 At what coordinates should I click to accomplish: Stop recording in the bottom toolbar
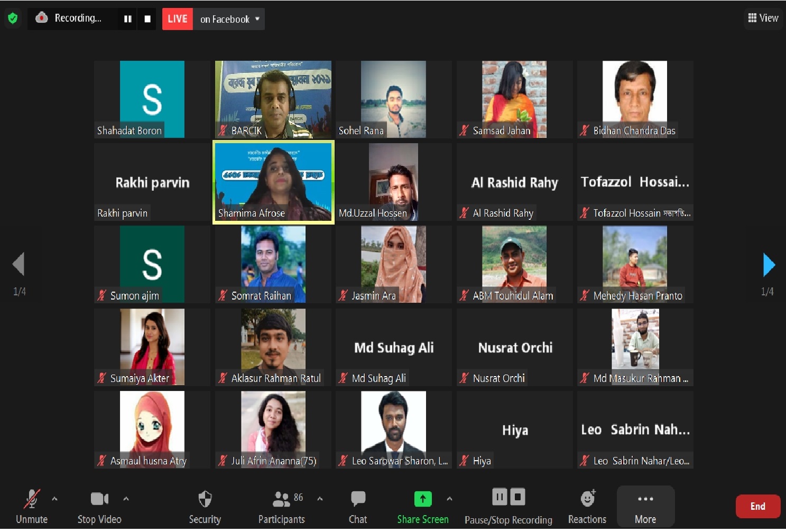tap(517, 497)
